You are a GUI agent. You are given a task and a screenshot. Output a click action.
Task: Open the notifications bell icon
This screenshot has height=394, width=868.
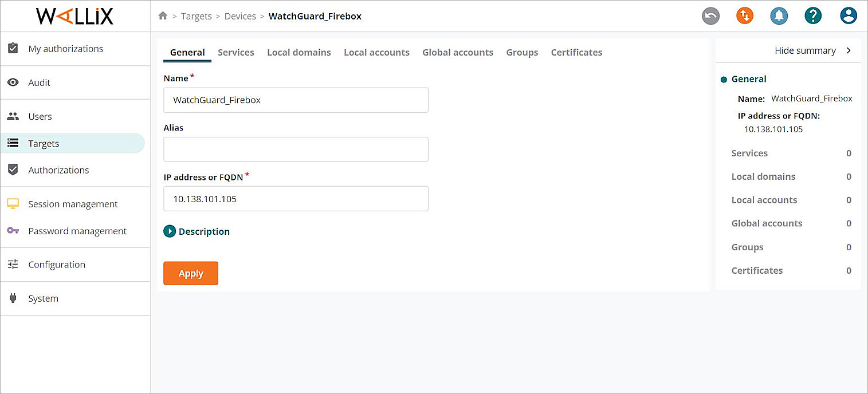click(779, 15)
